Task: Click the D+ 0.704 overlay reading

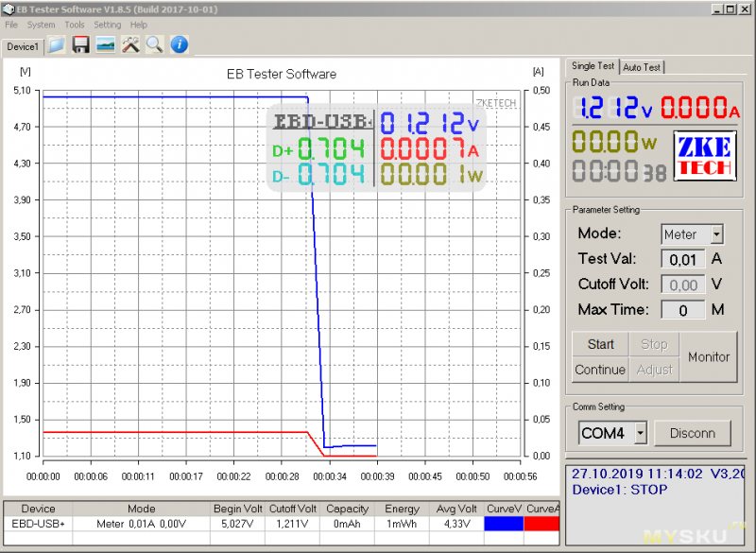Action: point(318,149)
